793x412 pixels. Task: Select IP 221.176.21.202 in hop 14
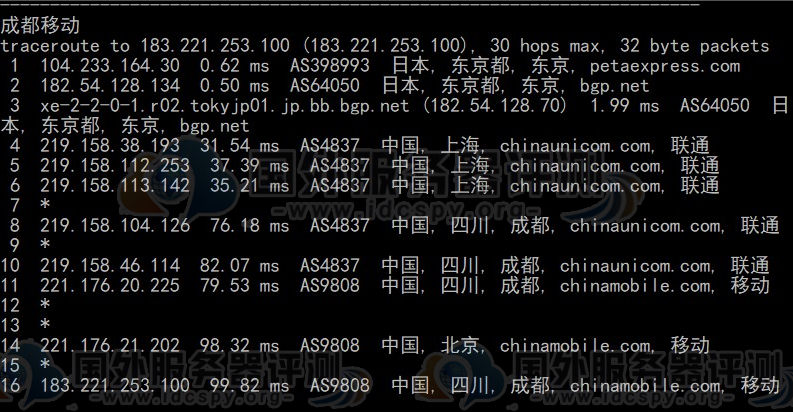click(110, 346)
